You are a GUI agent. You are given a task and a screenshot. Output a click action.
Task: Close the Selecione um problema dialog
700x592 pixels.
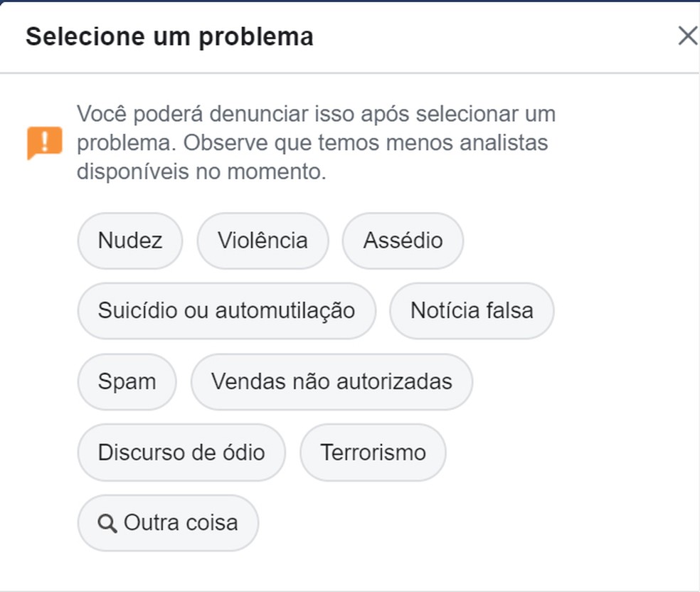[x=687, y=36]
